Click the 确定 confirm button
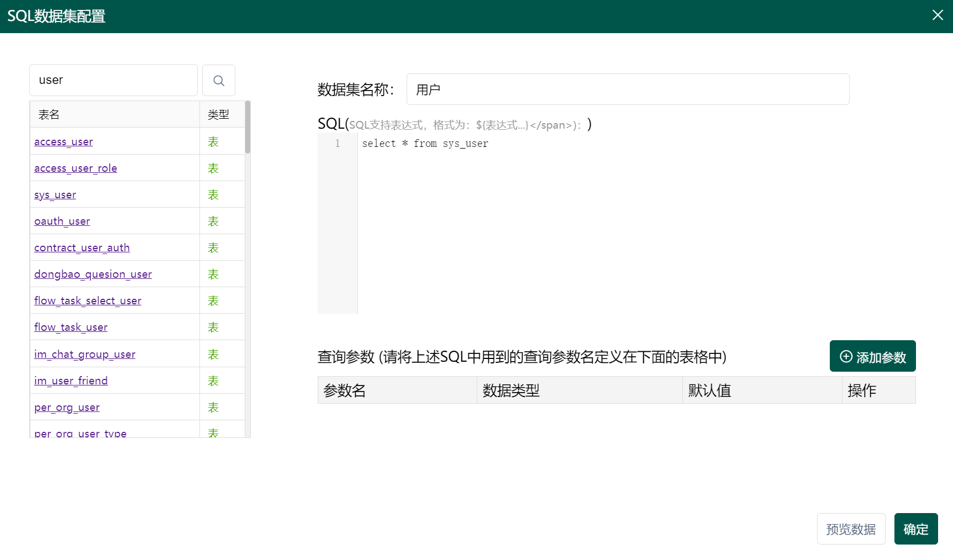 915,529
